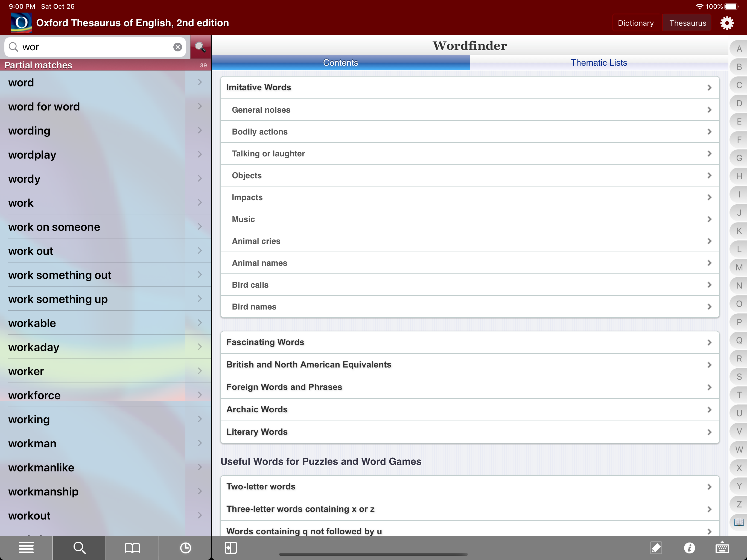Select 'wordy' entry
This screenshot has height=560, width=747.
105,178
